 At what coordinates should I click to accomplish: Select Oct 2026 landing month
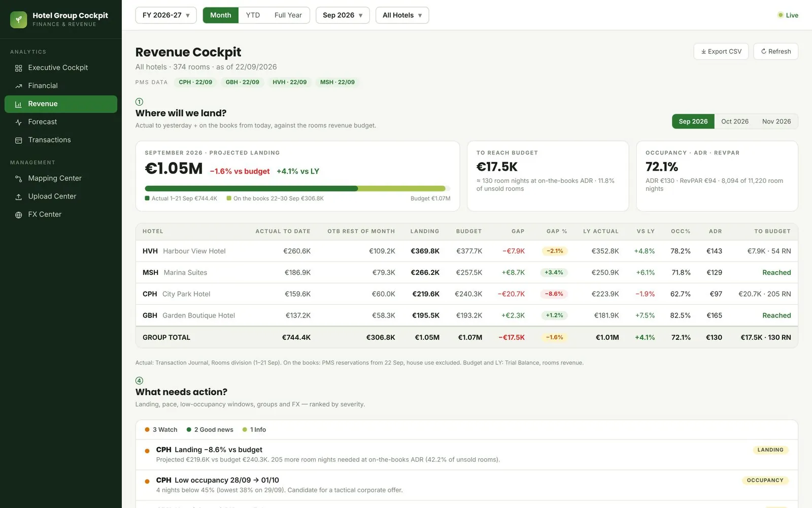pos(735,121)
